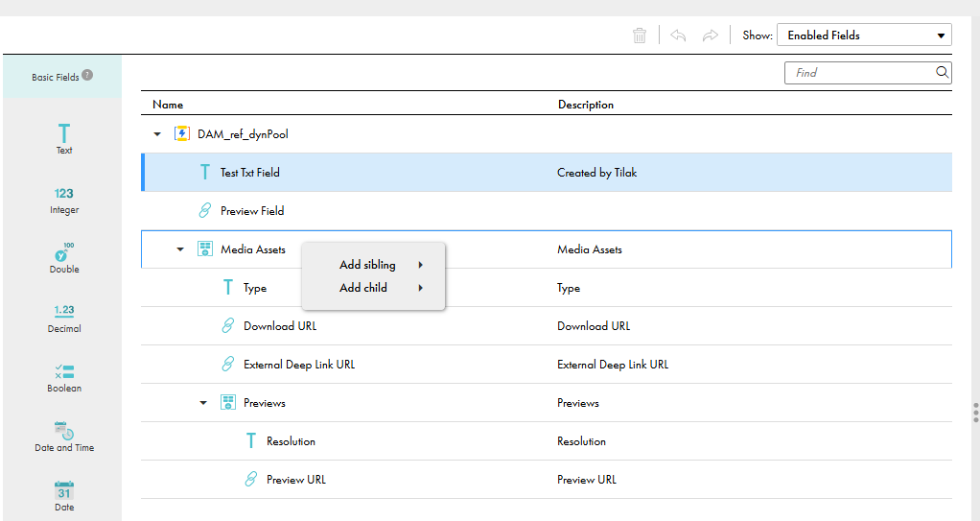Collapse the Previews tree node
This screenshot has height=521, width=980.
coord(203,403)
